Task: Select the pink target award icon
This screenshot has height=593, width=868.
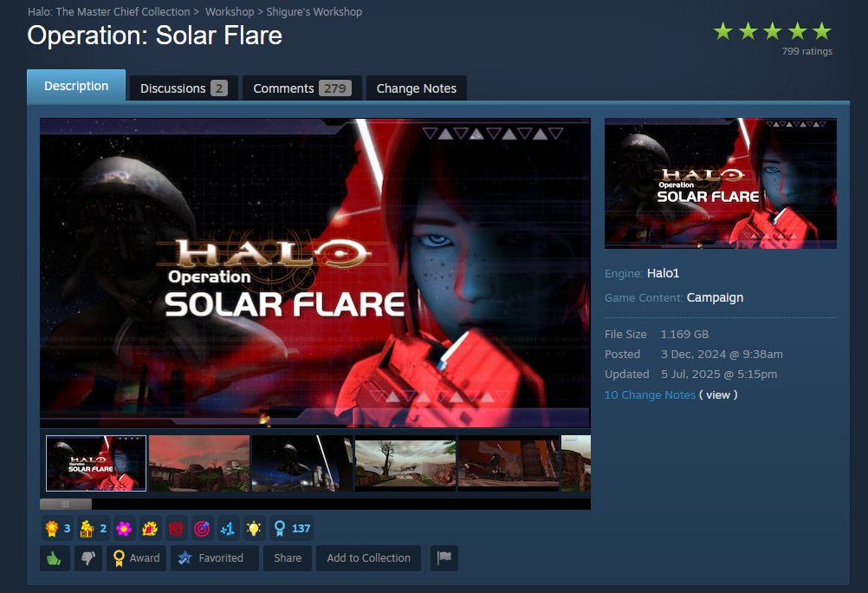Action: (x=202, y=529)
